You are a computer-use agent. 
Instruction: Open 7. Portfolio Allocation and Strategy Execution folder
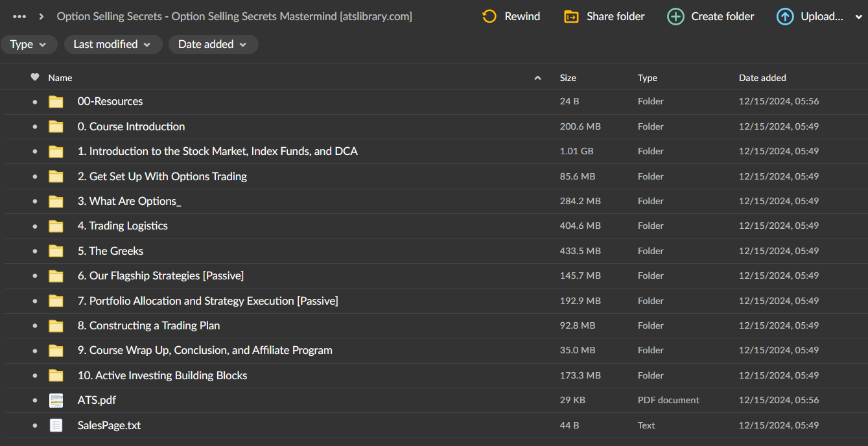[208, 301]
